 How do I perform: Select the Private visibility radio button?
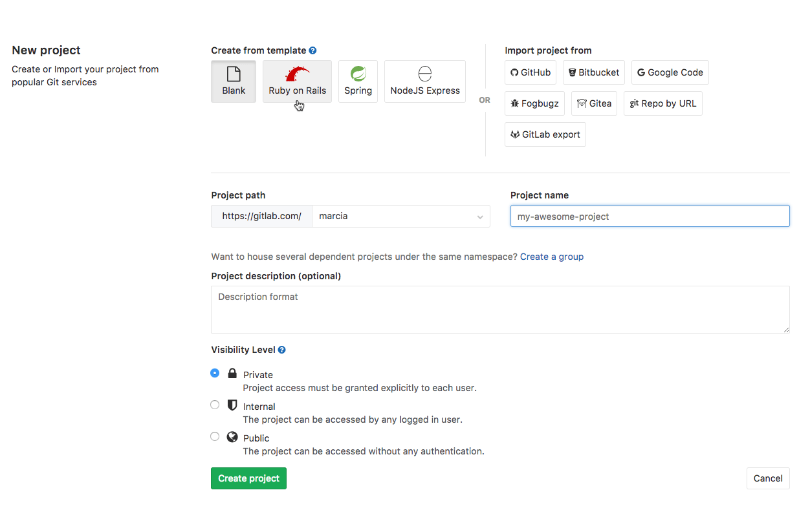(x=215, y=373)
